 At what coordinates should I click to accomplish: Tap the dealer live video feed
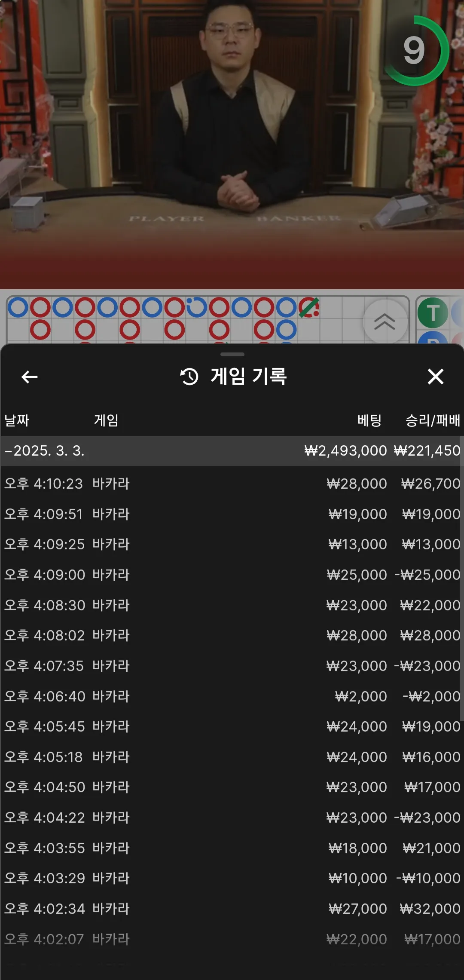coord(232,144)
